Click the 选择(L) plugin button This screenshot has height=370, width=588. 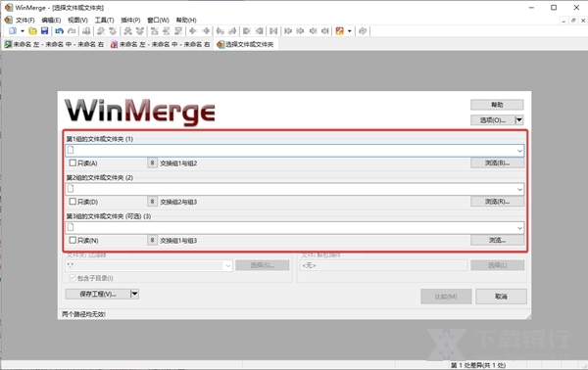tap(497, 265)
